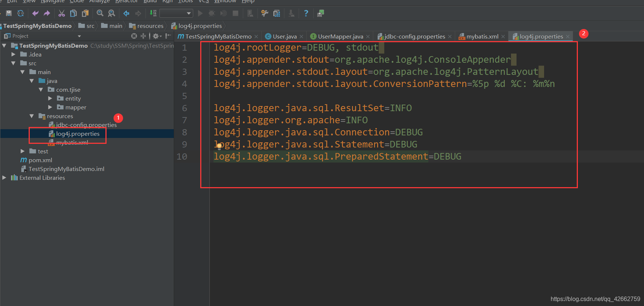The height and width of the screenshot is (306, 644).
Task: Open the Window menu
Action: coord(225,1)
